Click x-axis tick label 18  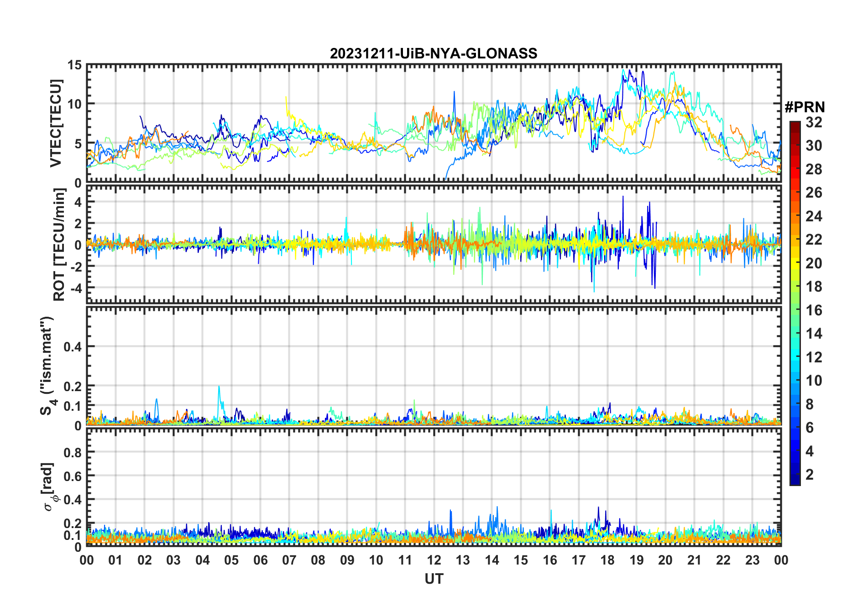(607, 560)
